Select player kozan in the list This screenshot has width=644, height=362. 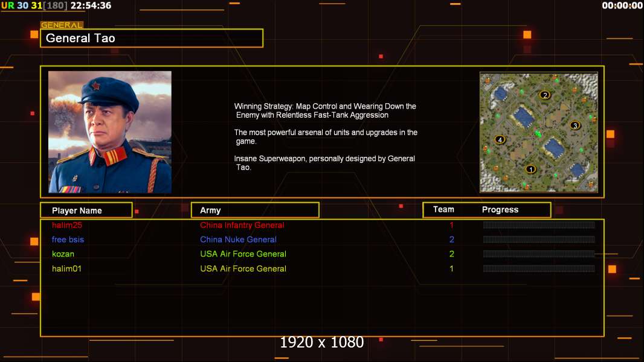[x=63, y=254]
